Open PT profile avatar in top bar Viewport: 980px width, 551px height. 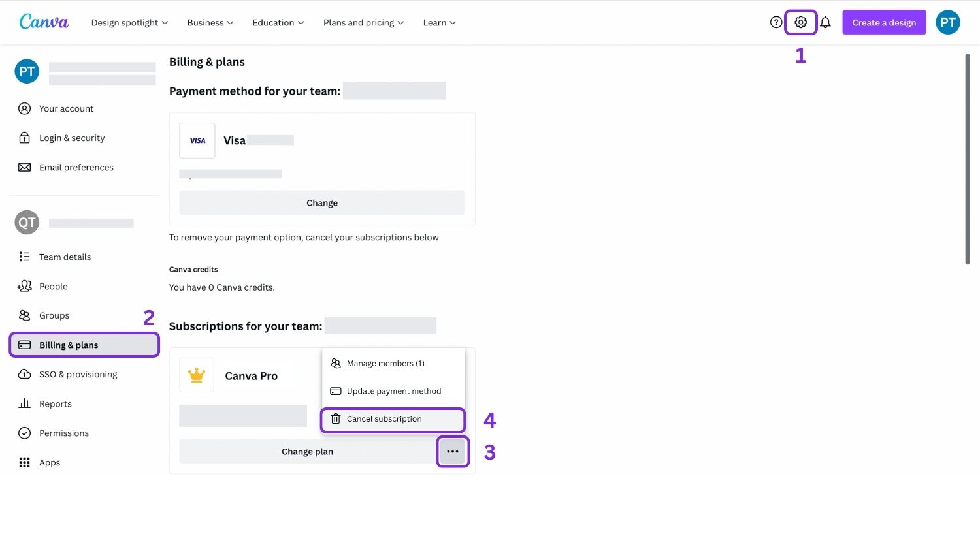click(x=948, y=22)
